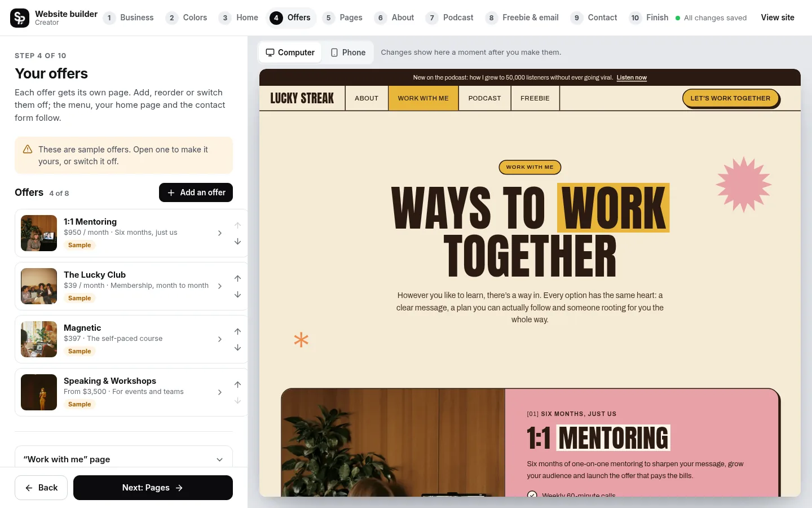The height and width of the screenshot is (508, 812).
Task: Click the sample offers warning icon
Action: point(27,150)
